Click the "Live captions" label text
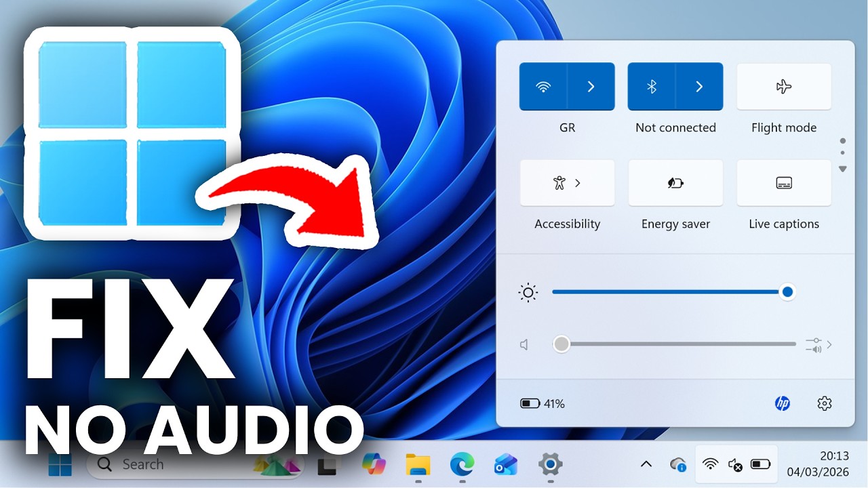The width and height of the screenshot is (868, 488). pos(784,224)
